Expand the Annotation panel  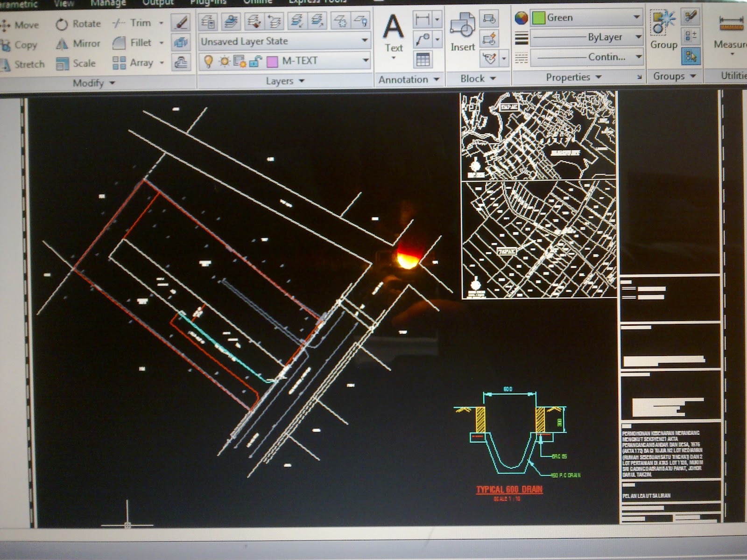409,80
